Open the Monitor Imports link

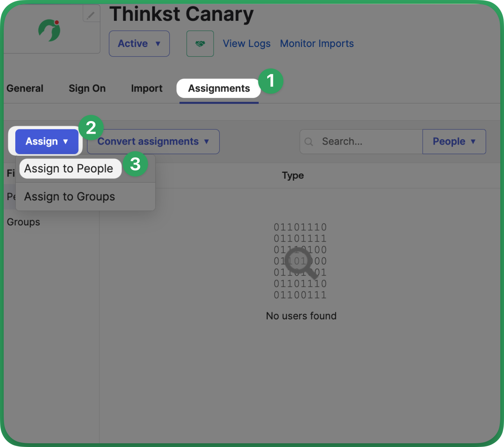click(x=317, y=44)
